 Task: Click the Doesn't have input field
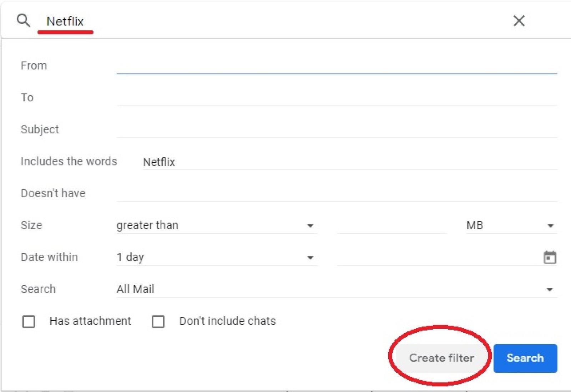coord(337,193)
